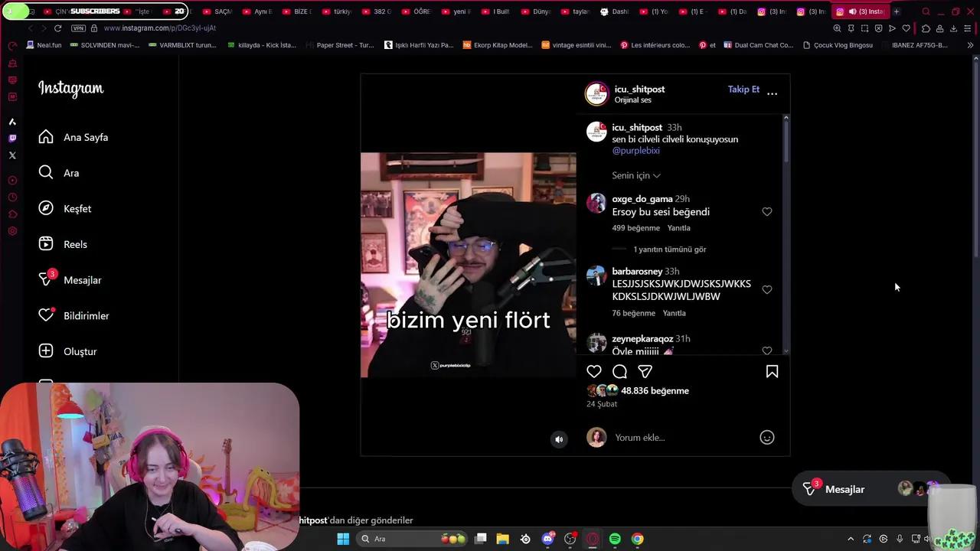The width and height of the screenshot is (980, 551).
Task: Follow the account with Takip Et
Action: coord(743,90)
